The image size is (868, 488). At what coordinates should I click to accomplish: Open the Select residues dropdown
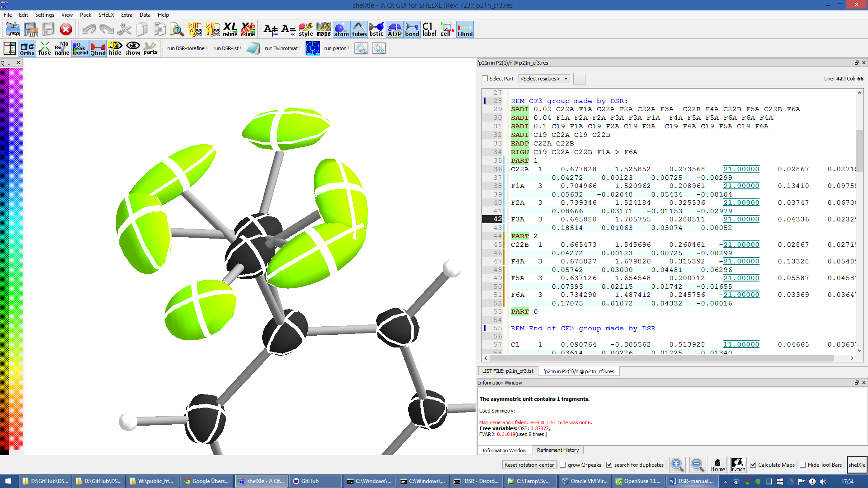click(x=544, y=79)
